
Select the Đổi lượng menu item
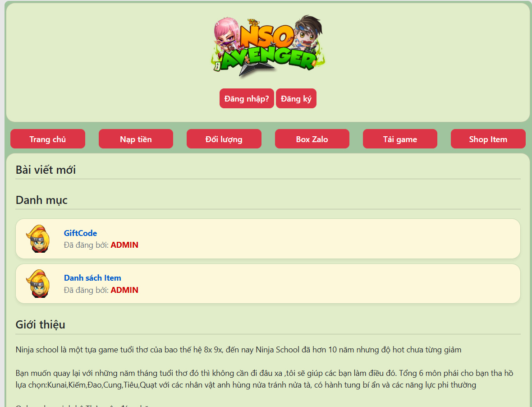224,139
